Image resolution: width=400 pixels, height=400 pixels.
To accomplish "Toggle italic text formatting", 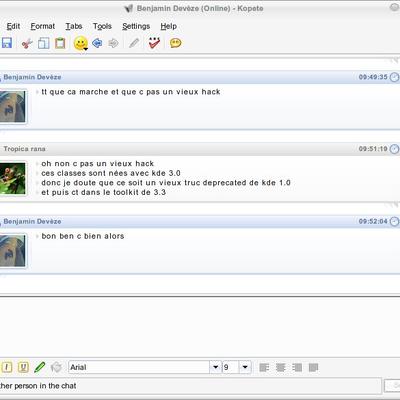I will tap(7, 367).
